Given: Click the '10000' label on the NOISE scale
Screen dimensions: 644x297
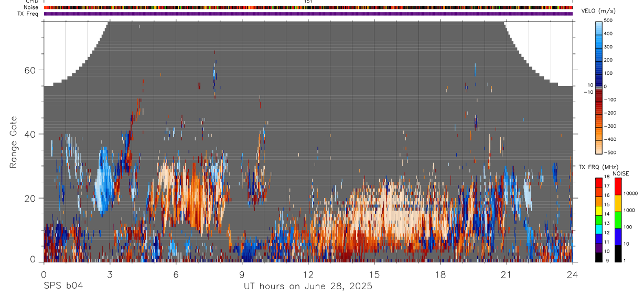Looking at the screenshot, I should pyautogui.click(x=630, y=193).
